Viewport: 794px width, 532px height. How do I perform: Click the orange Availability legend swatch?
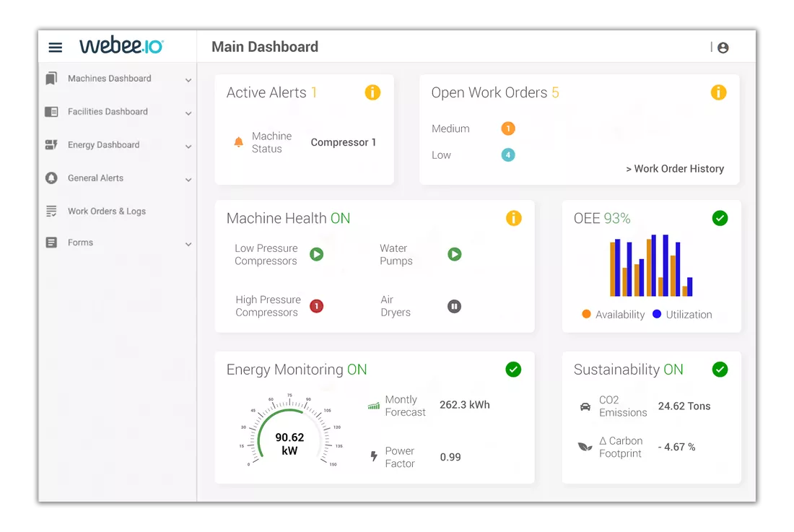(586, 315)
